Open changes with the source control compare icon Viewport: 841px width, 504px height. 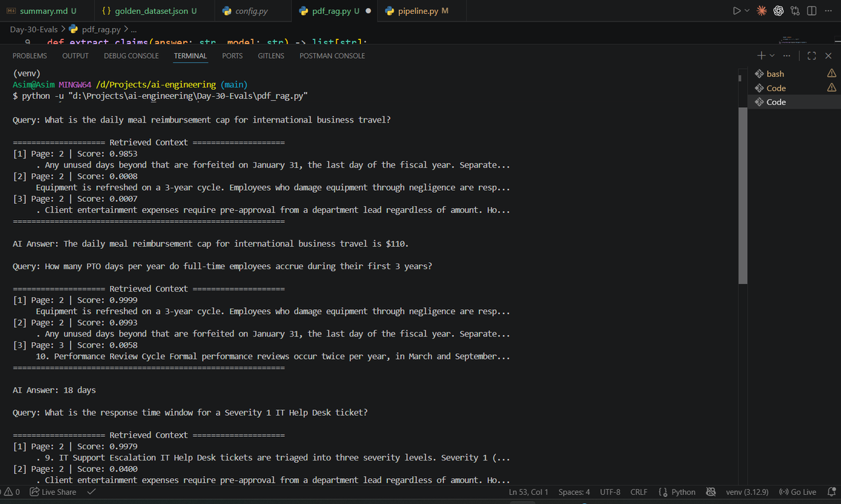click(x=795, y=11)
